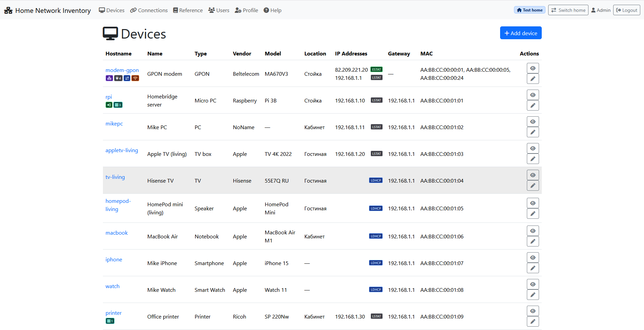The image size is (644, 330).
Task: View macbook device with eye icon
Action: [x=533, y=231]
